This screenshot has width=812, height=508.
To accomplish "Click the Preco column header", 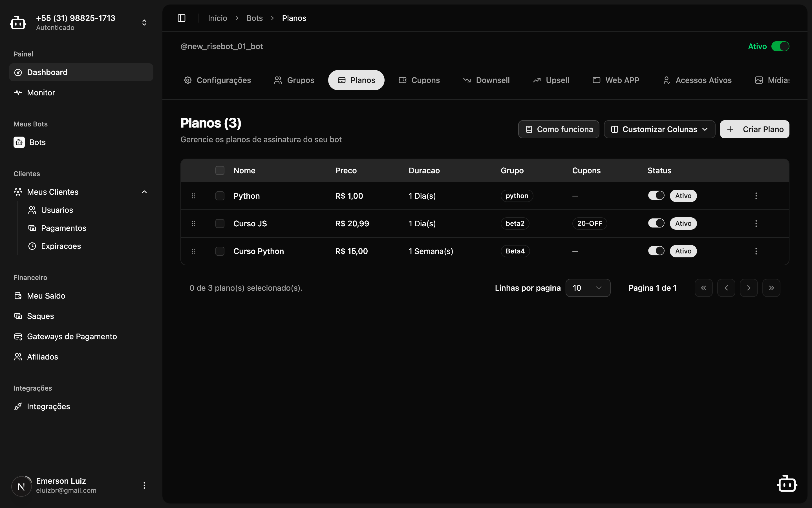I will click(x=346, y=170).
